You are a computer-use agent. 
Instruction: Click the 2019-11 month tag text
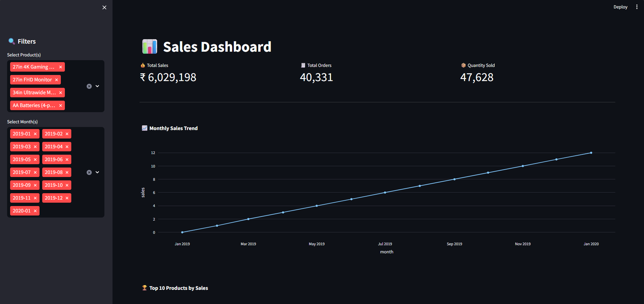pos(22,198)
